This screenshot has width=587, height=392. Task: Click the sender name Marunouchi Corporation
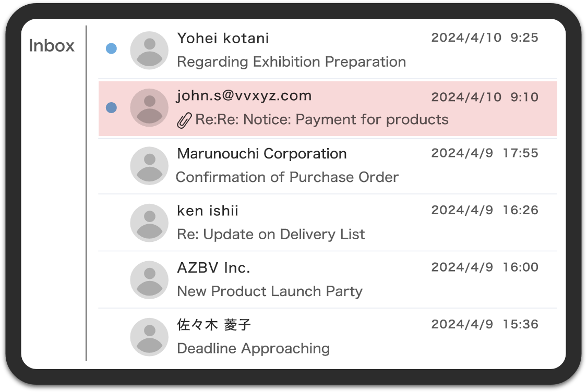tap(262, 154)
